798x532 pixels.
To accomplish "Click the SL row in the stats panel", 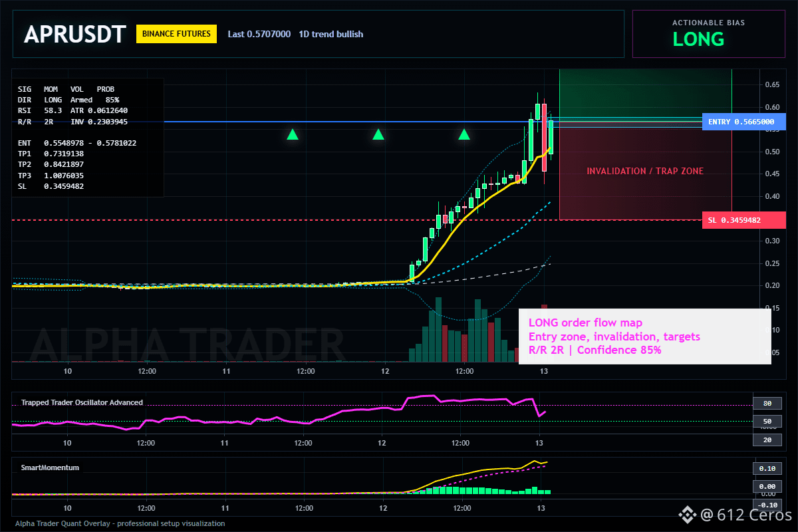I will (x=51, y=186).
